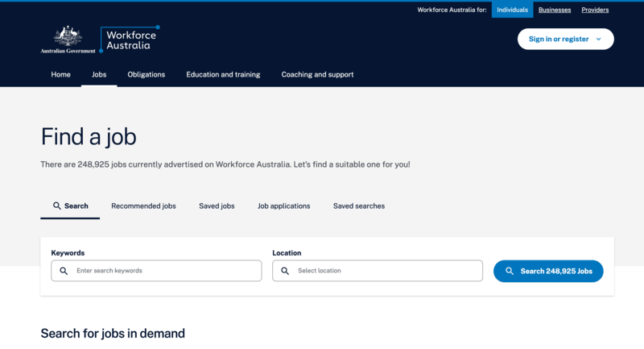Click the Location field label
The height and width of the screenshot is (349, 644).
pyautogui.click(x=287, y=253)
